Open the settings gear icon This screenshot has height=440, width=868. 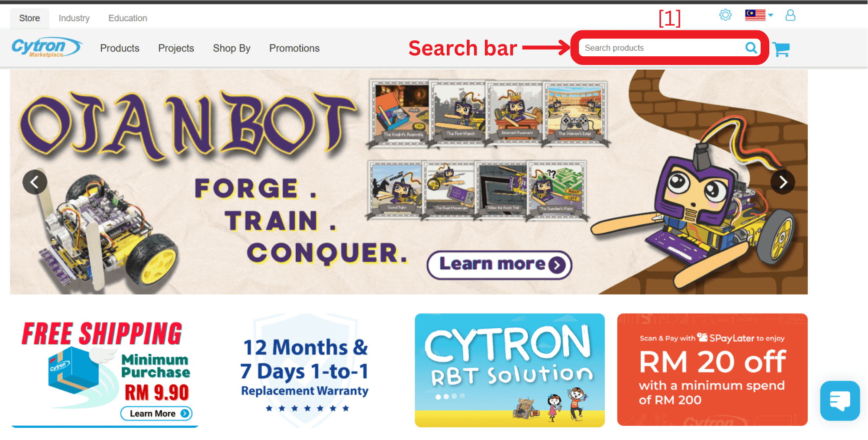click(x=726, y=15)
